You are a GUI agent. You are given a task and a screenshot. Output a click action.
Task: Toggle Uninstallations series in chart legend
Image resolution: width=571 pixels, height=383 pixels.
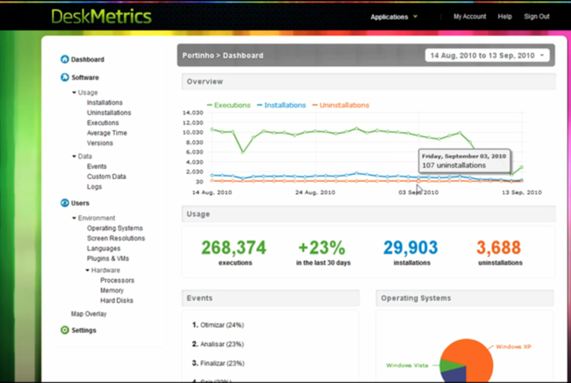340,105
